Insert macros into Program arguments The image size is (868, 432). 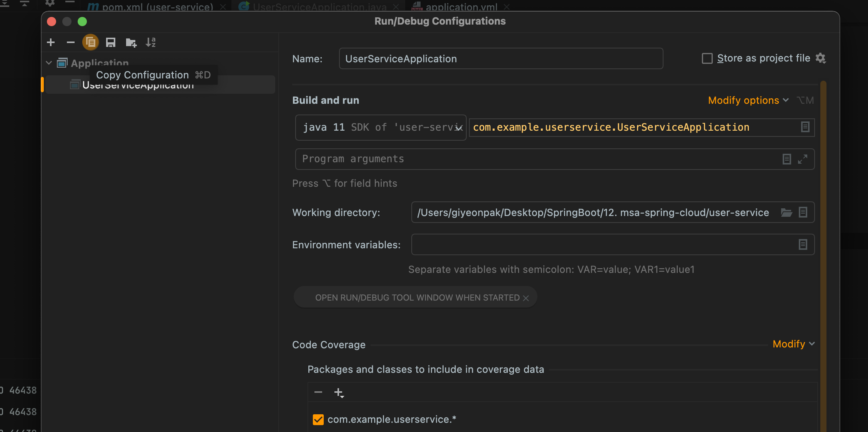(787, 159)
